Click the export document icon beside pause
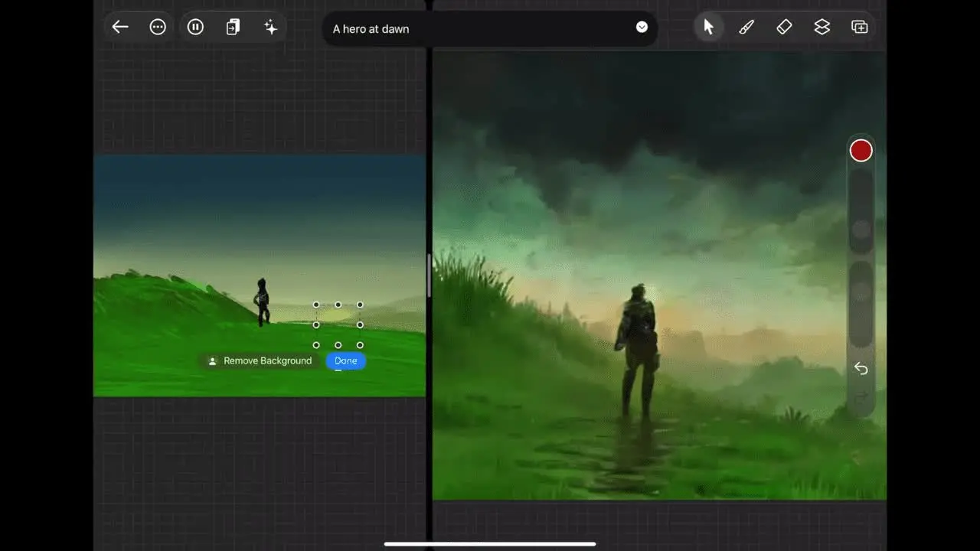Image resolution: width=980 pixels, height=551 pixels. pyautogui.click(x=233, y=28)
